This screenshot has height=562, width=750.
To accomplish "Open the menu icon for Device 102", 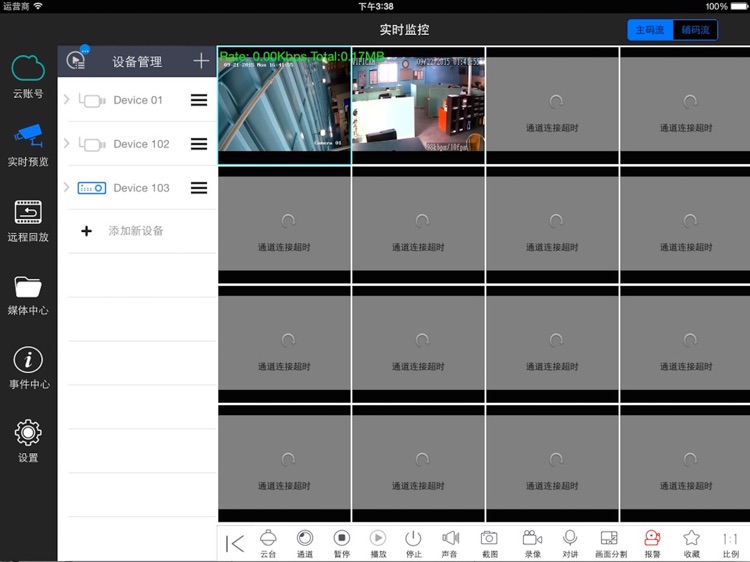I will [199, 144].
